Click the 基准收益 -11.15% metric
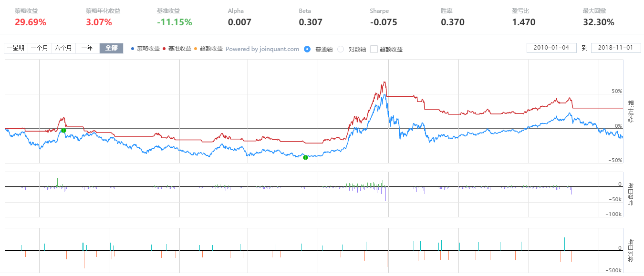644x276 pixels. pyautogui.click(x=174, y=18)
